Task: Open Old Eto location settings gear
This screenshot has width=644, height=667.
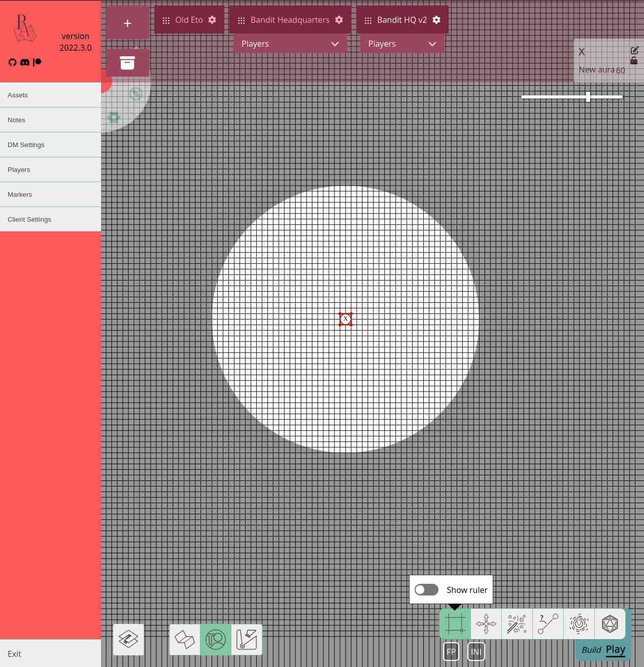Action: (x=212, y=20)
